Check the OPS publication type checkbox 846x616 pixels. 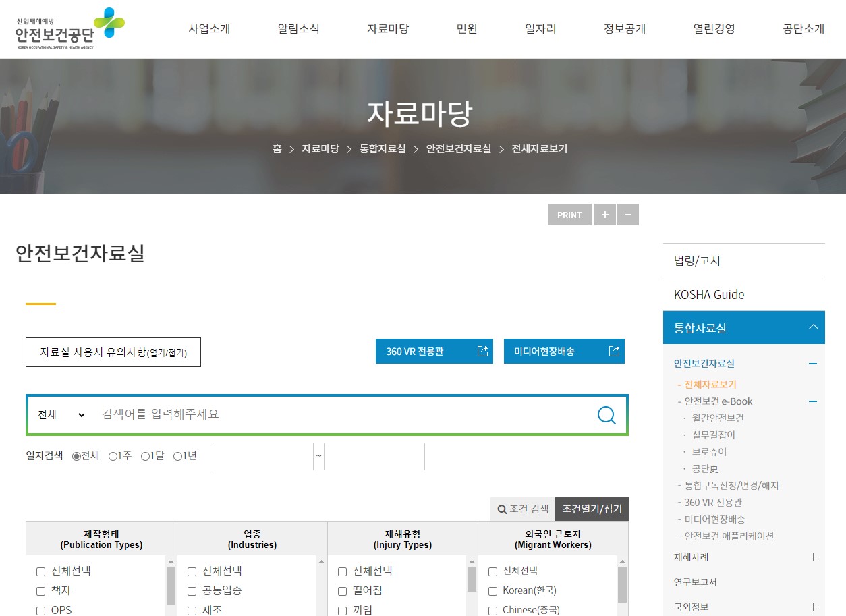tap(41, 611)
